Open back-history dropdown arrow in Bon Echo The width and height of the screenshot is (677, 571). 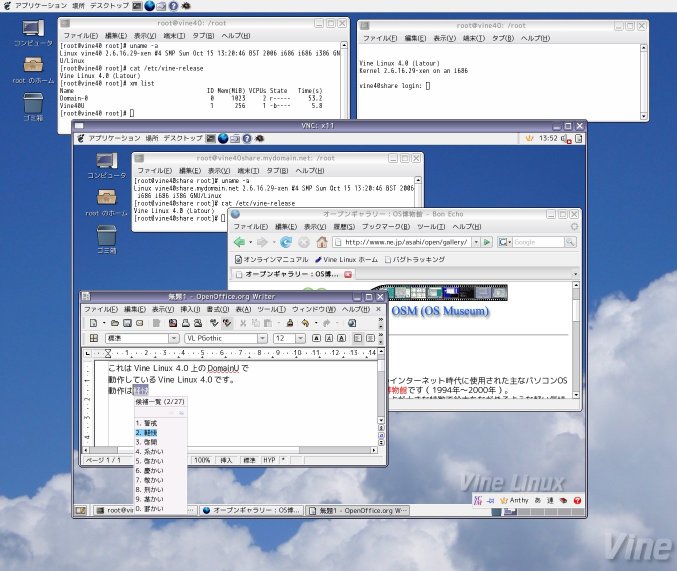pyautogui.click(x=250, y=242)
